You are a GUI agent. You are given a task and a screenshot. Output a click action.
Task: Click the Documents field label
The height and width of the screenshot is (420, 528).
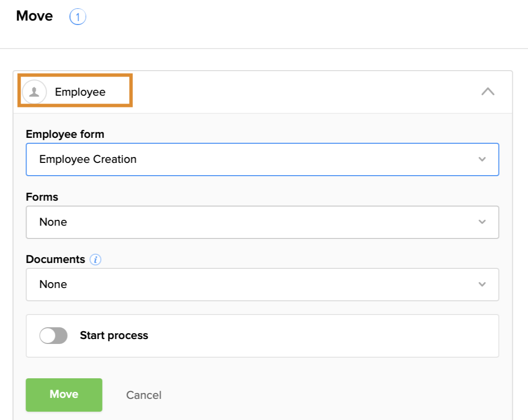click(55, 260)
